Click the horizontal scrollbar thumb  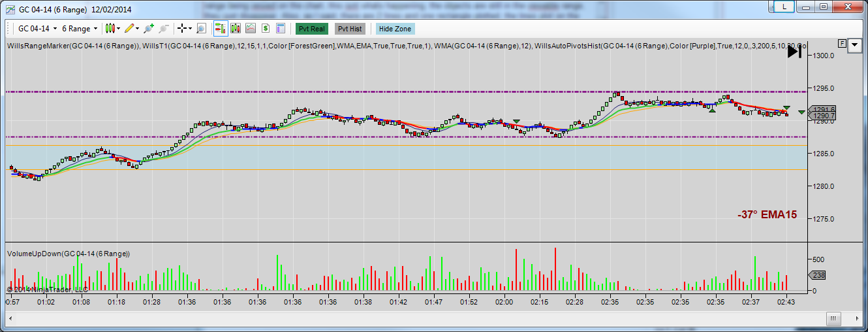click(x=834, y=318)
